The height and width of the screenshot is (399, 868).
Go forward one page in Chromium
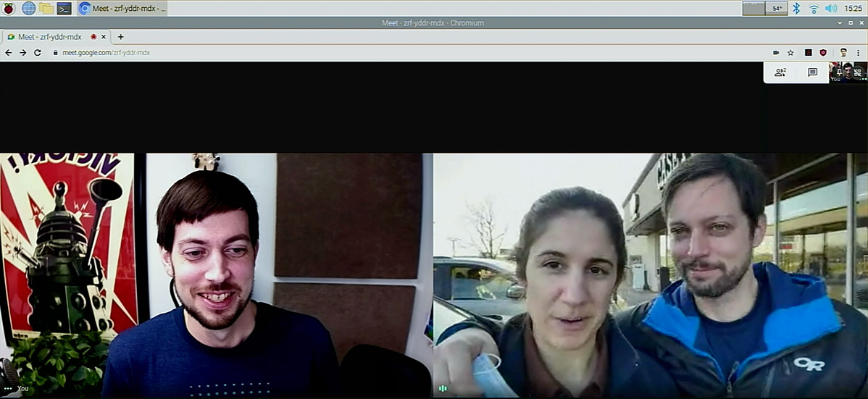tap(22, 53)
